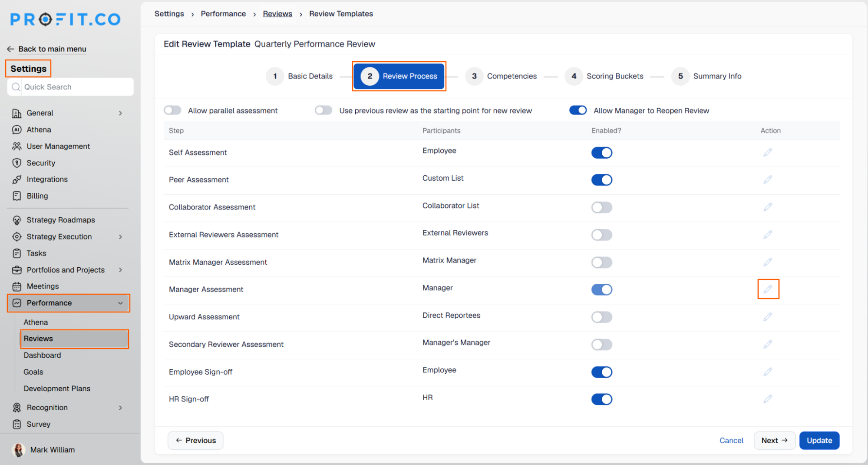Open Strategy Roadmaps settings
Screen dimensions: 868x465
[60, 220]
